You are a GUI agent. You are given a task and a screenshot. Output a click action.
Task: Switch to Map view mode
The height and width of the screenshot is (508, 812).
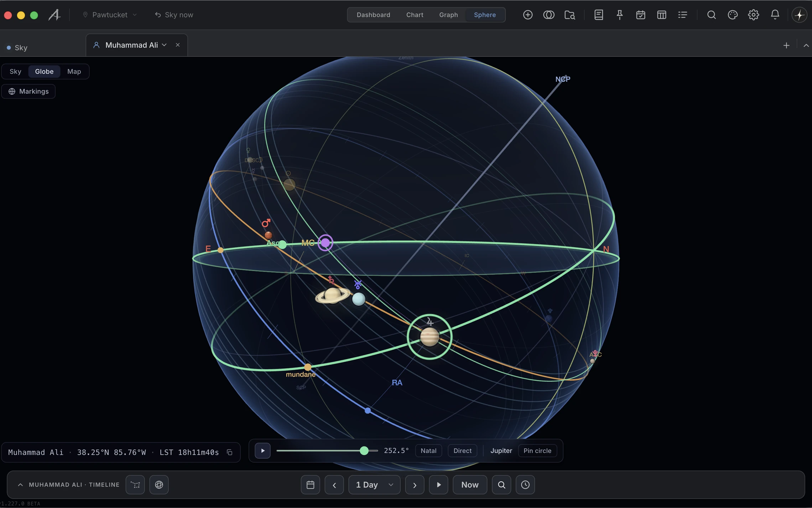tap(74, 71)
